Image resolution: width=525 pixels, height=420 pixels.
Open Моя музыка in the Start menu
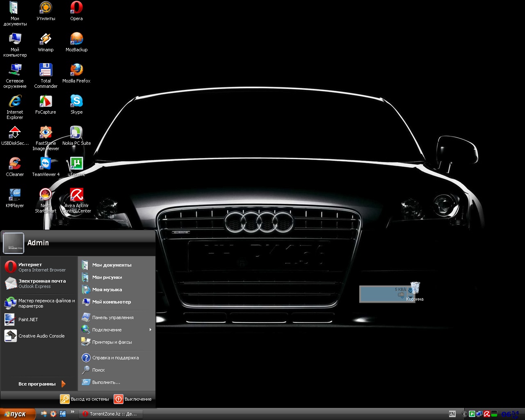pos(117,290)
